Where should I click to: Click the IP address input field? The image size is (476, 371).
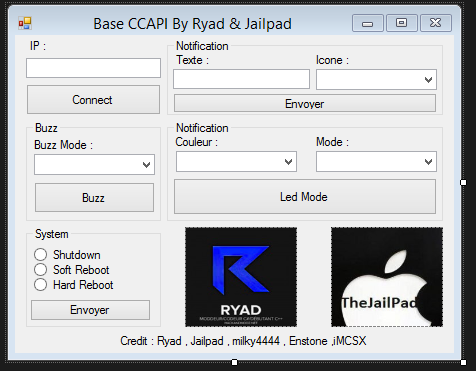[x=93, y=68]
